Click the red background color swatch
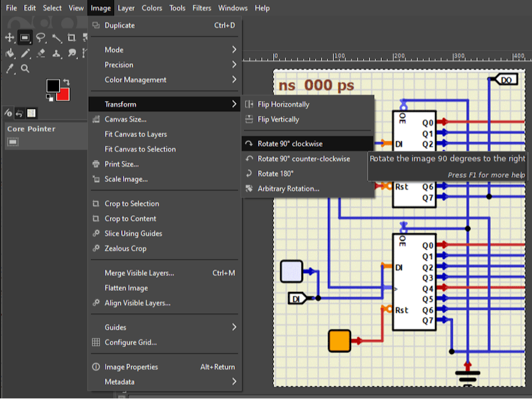This screenshot has width=532, height=399. pos(64,95)
